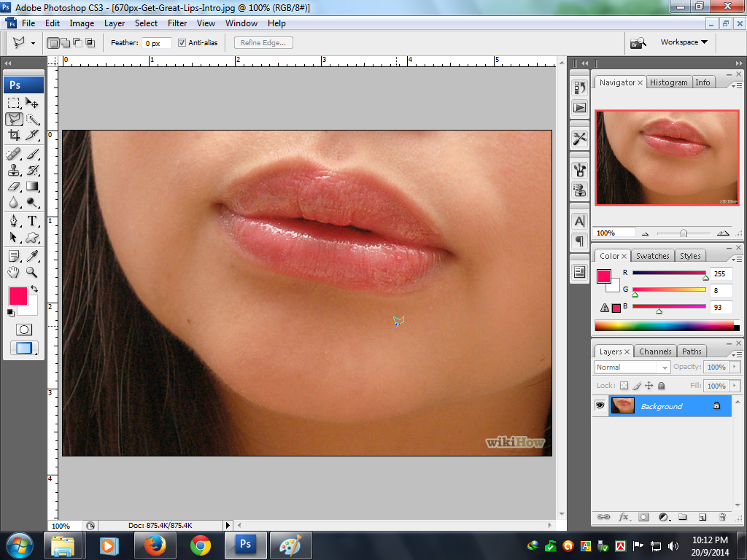Click the foreground color swatch in toolbox
Image resolution: width=747 pixels, height=560 pixels.
tap(18, 295)
